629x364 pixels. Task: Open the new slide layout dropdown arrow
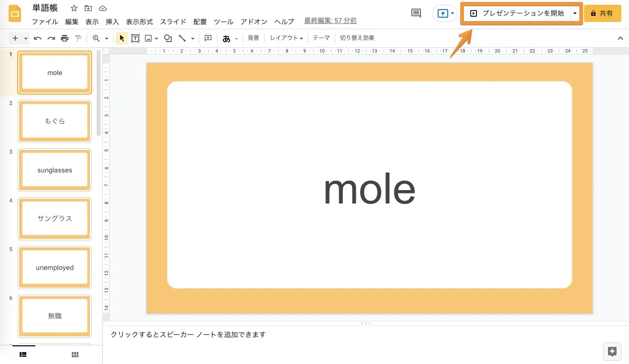click(26, 38)
